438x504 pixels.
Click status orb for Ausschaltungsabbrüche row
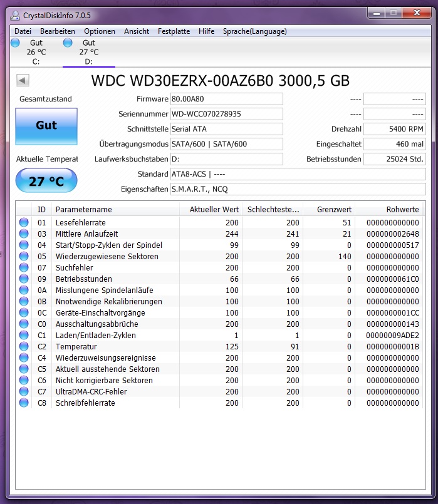coord(24,323)
